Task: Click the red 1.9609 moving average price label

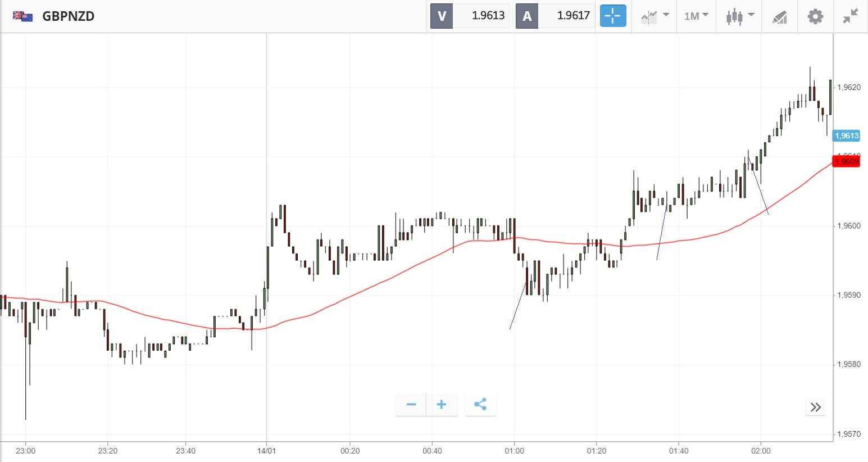Action: click(847, 162)
